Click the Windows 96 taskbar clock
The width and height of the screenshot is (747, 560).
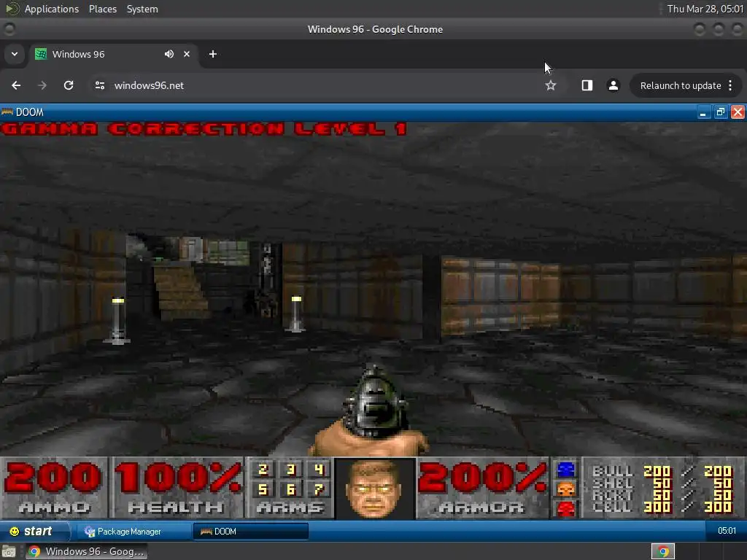coord(727,531)
